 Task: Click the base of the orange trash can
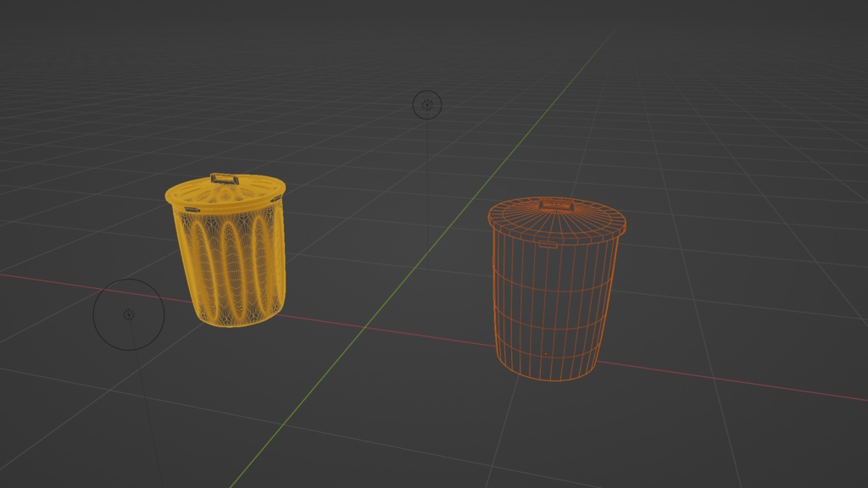pyautogui.click(x=551, y=377)
